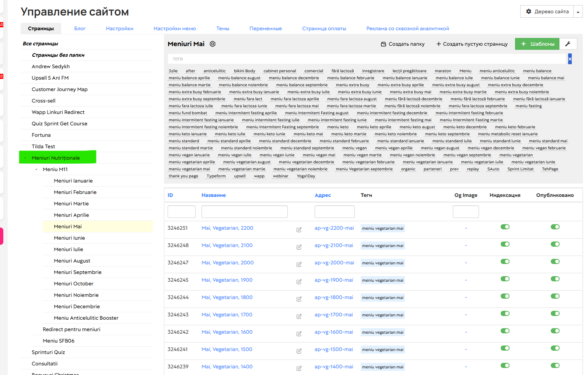Image resolution: width=588 pixels, height=375 pixels.
Task: Open page link Mai, Vegetarian, 2200
Action: click(227, 228)
